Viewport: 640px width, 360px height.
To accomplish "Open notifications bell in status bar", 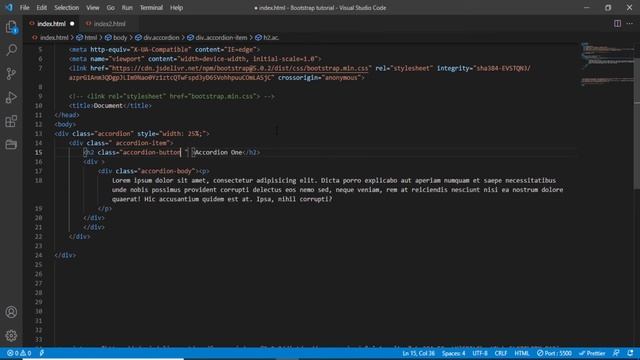I will coord(631,353).
